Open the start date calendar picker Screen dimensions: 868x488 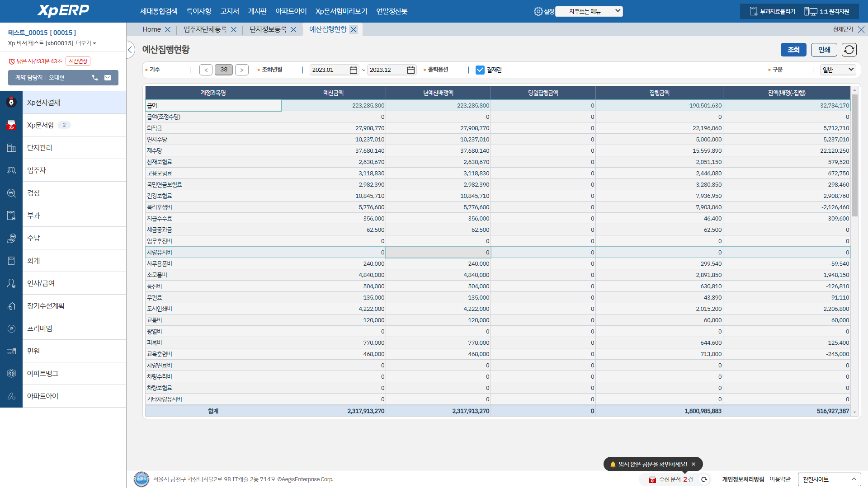pos(354,70)
